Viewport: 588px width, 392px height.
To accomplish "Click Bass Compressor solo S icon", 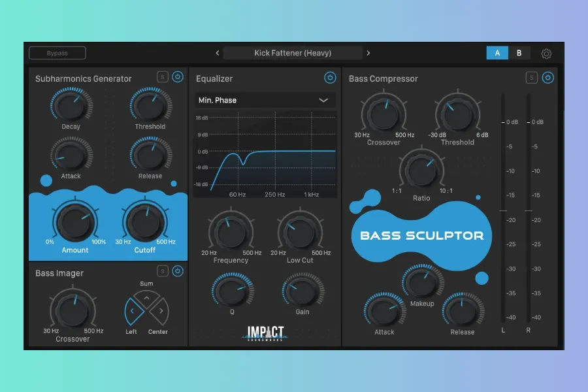I will click(x=532, y=78).
